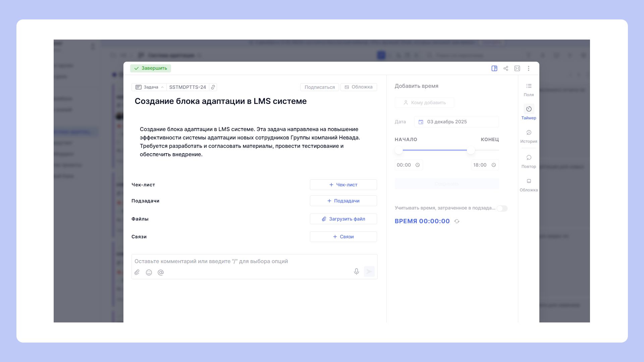Toggle the side panel layout icon

click(494, 68)
